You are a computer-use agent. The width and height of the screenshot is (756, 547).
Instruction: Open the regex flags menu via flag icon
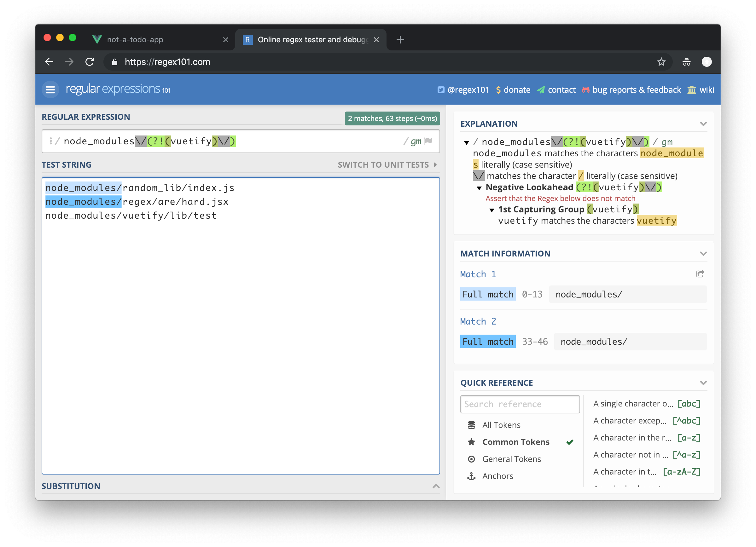coord(428,141)
